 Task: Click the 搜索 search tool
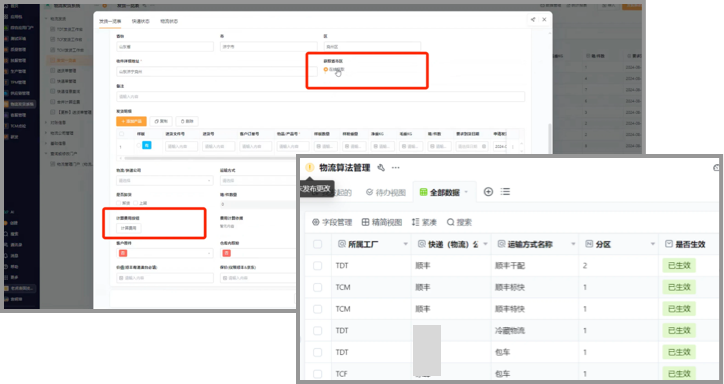pos(459,222)
